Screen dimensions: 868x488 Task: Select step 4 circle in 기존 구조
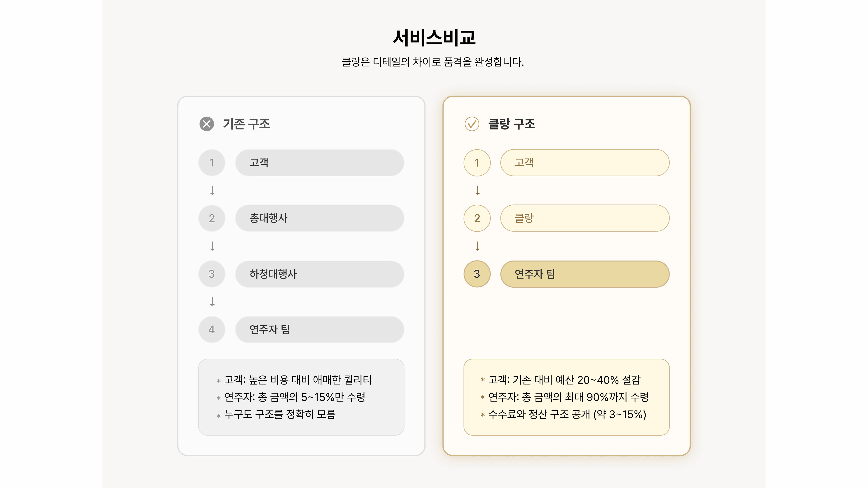click(x=212, y=329)
